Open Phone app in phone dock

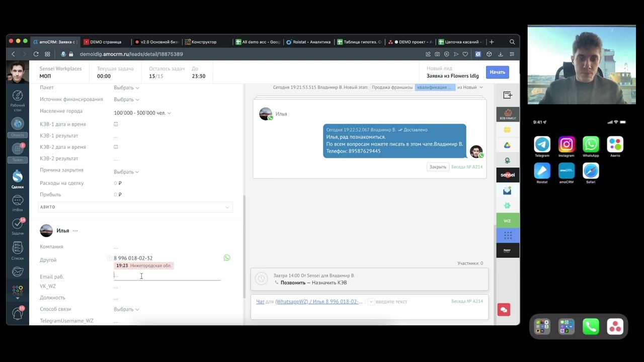pyautogui.click(x=591, y=327)
